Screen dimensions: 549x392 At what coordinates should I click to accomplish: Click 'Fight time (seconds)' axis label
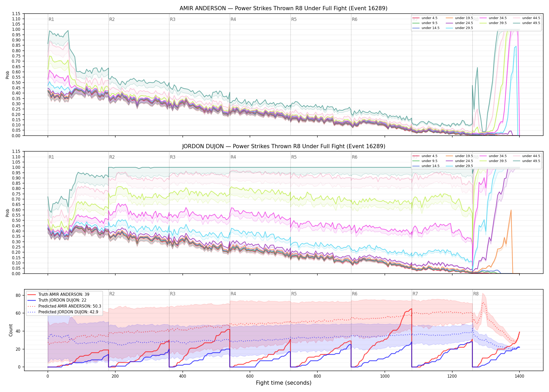click(284, 383)
